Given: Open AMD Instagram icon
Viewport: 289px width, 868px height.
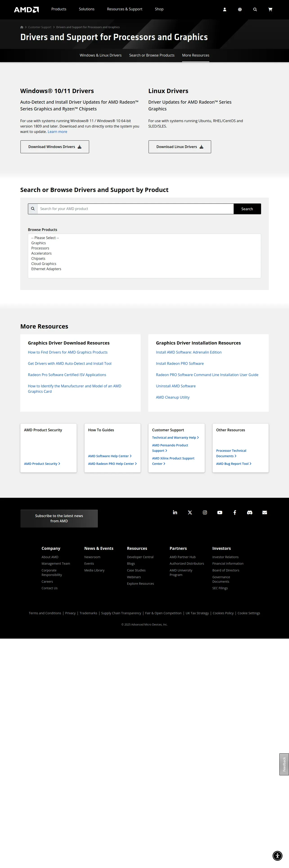Looking at the screenshot, I should [x=205, y=512].
